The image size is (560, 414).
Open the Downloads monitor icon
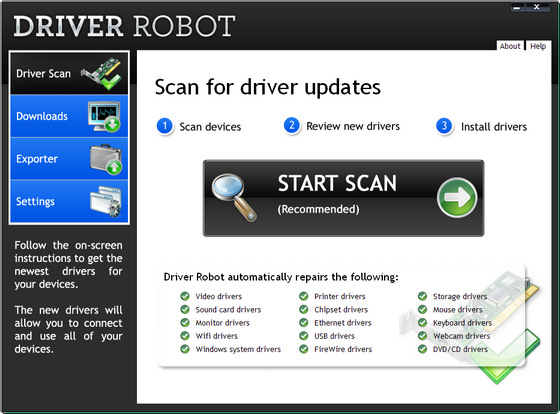pyautogui.click(x=104, y=116)
